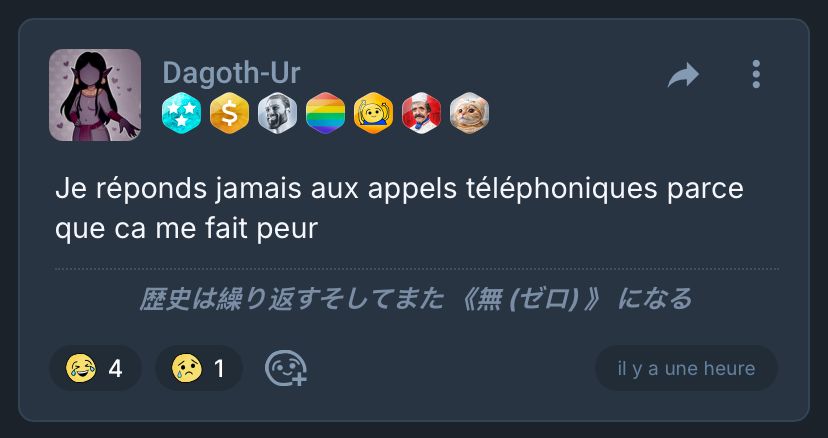
Task: Click the bearded man face badge
Action: click(x=277, y=113)
